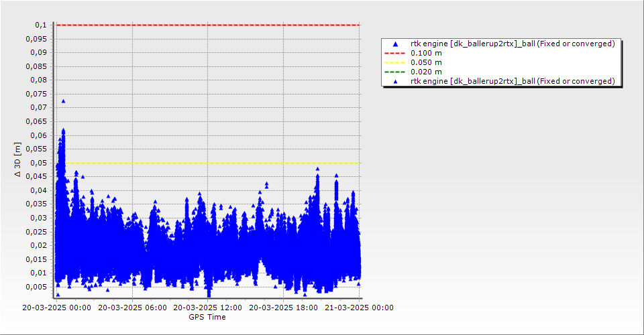The image size is (644, 335).
Task: Click the '0,015' y-axis tick label
Action: pyautogui.click(x=36, y=259)
